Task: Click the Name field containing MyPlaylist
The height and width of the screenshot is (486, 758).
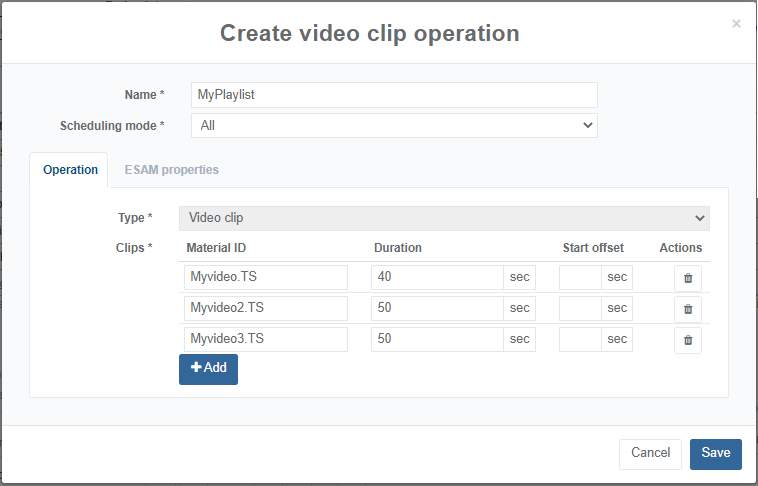Action: pyautogui.click(x=394, y=95)
